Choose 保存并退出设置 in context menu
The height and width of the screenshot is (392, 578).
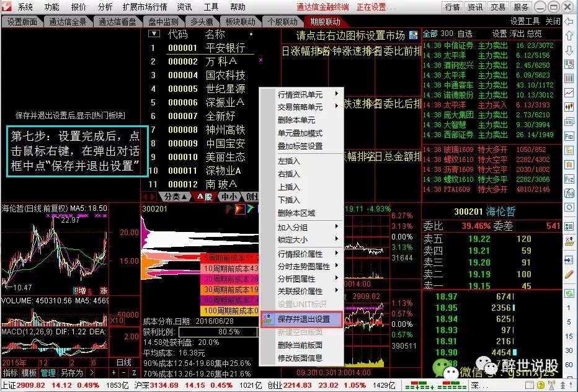tap(301, 319)
